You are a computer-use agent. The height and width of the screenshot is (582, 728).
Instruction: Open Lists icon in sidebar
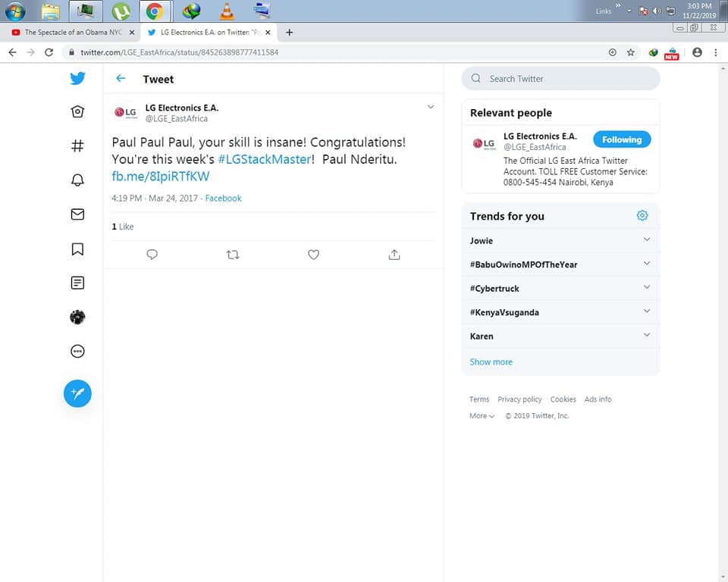[77, 283]
